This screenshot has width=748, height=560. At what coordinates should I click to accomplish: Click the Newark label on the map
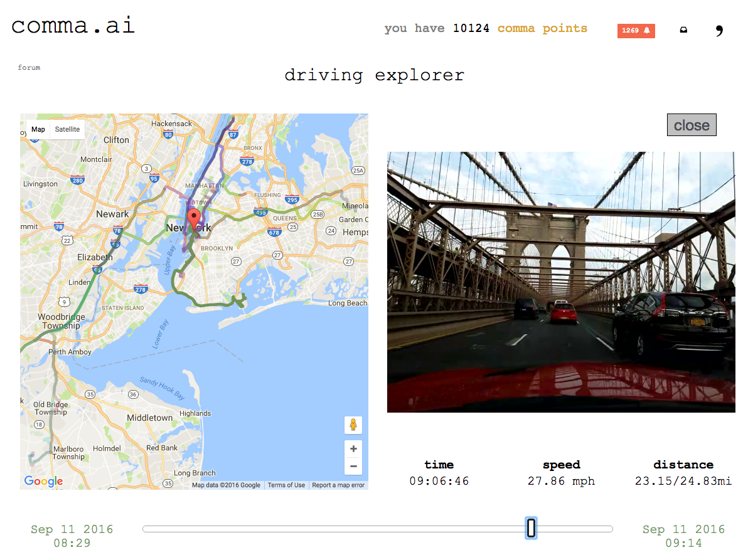click(x=112, y=214)
